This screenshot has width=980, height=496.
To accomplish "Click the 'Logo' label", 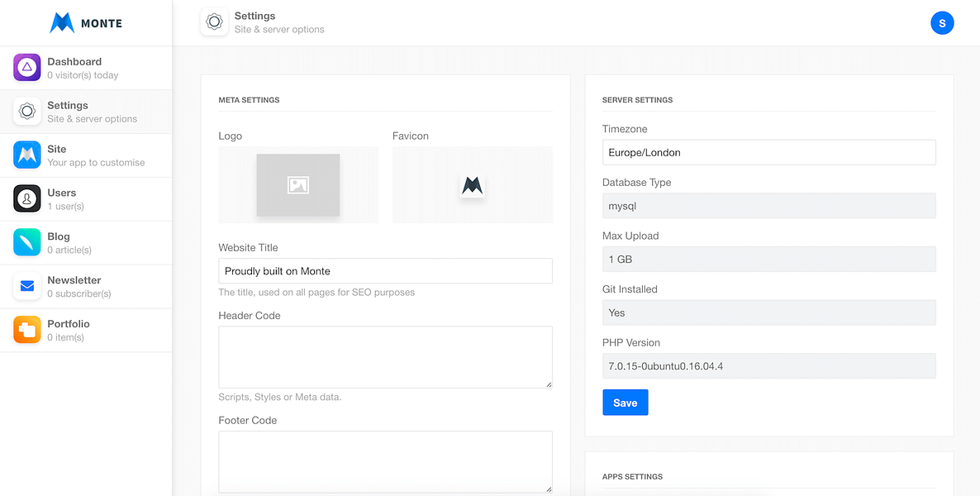I will pyautogui.click(x=230, y=136).
